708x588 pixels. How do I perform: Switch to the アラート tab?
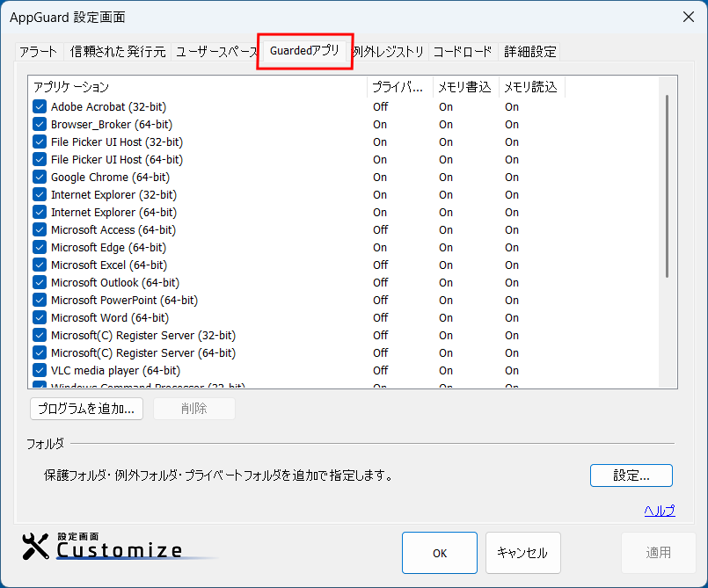pos(38,52)
